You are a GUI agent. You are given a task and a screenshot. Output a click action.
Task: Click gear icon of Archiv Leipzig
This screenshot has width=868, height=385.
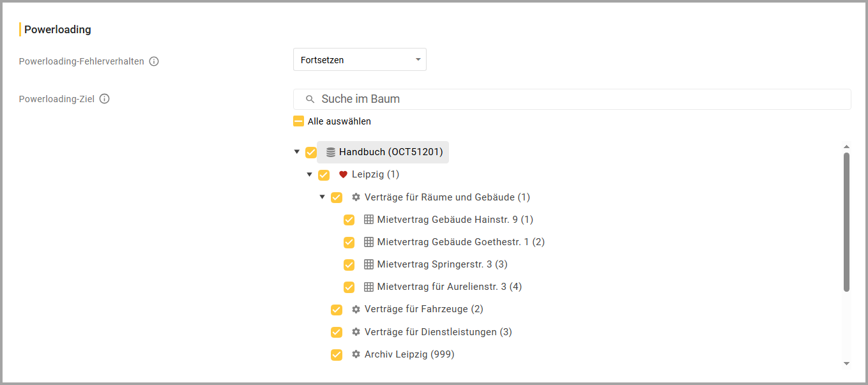pyautogui.click(x=356, y=354)
